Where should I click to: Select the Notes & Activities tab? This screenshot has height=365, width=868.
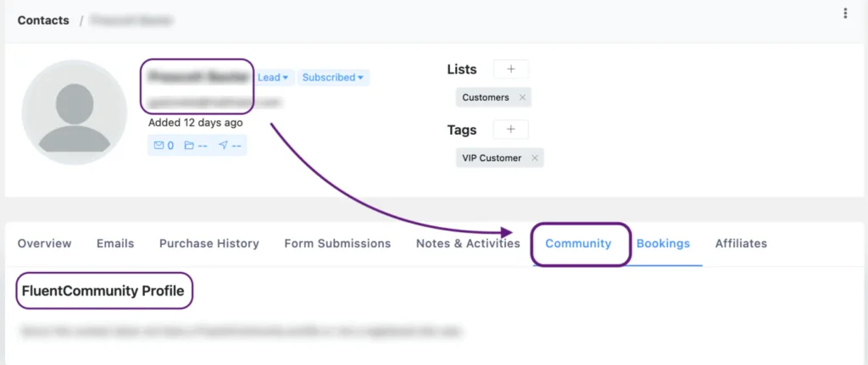coord(468,243)
